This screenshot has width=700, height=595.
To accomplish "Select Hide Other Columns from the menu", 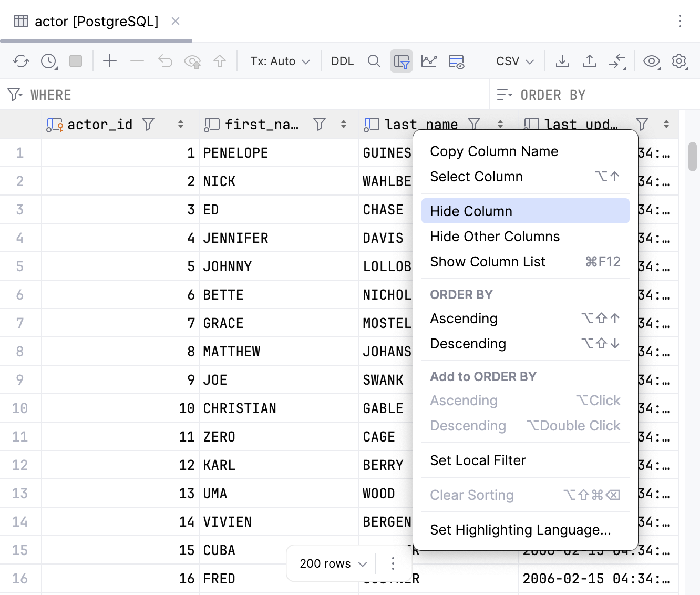I will [495, 237].
